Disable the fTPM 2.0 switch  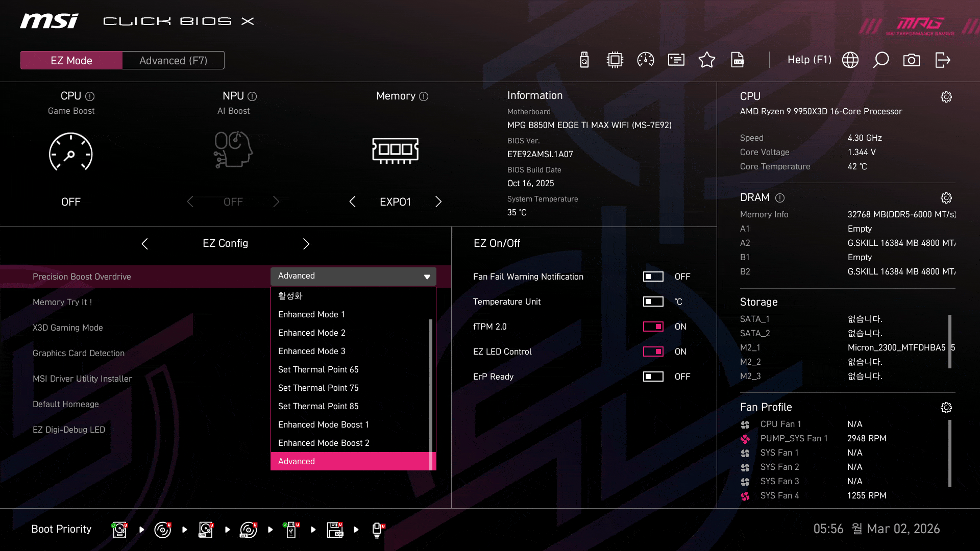click(653, 327)
